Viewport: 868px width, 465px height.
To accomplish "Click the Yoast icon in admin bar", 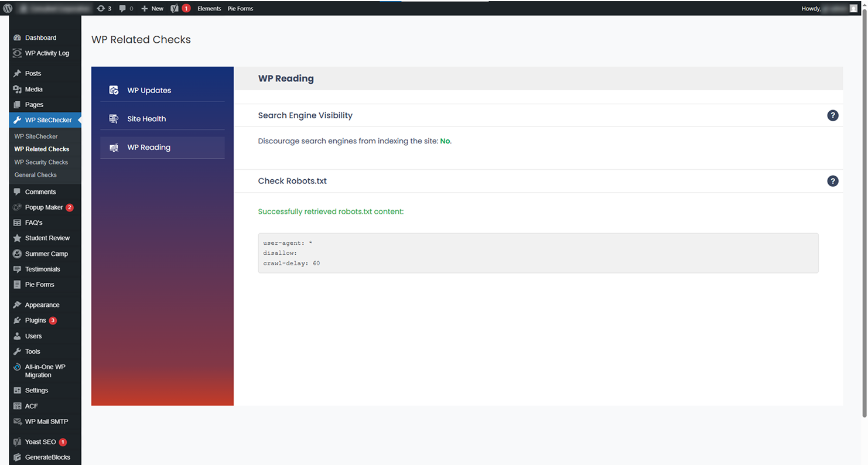I will (175, 8).
